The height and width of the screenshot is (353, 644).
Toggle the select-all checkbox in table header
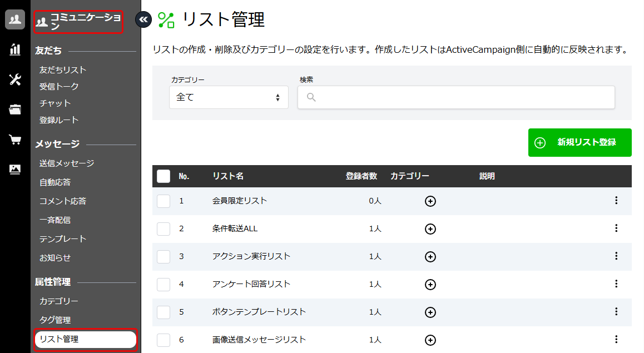[x=164, y=176]
